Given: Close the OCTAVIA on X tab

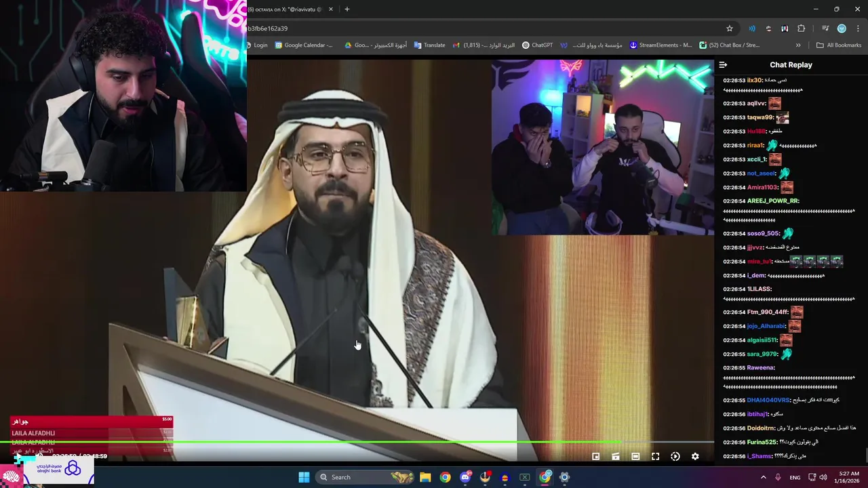Looking at the screenshot, I should pos(331,9).
